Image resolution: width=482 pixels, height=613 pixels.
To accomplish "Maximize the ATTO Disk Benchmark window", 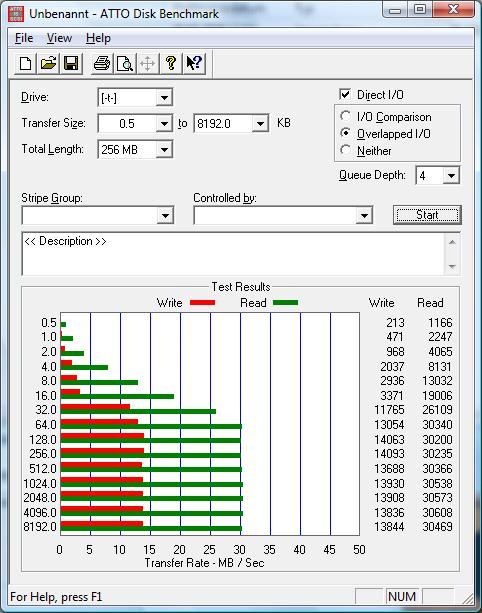I will (419, 10).
